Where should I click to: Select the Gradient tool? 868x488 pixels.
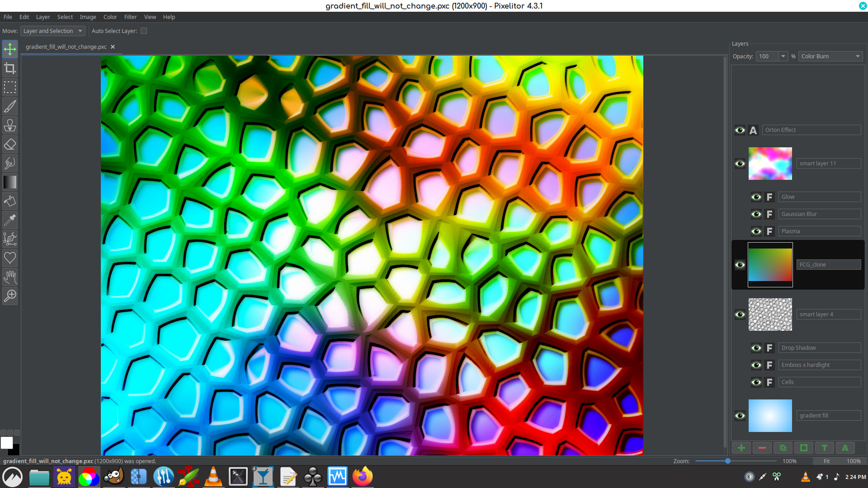(x=10, y=182)
